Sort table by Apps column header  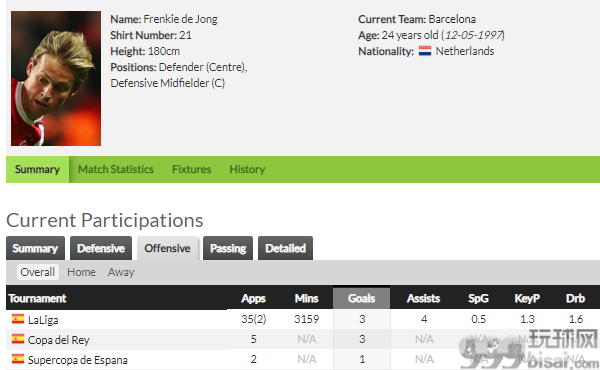tap(253, 298)
